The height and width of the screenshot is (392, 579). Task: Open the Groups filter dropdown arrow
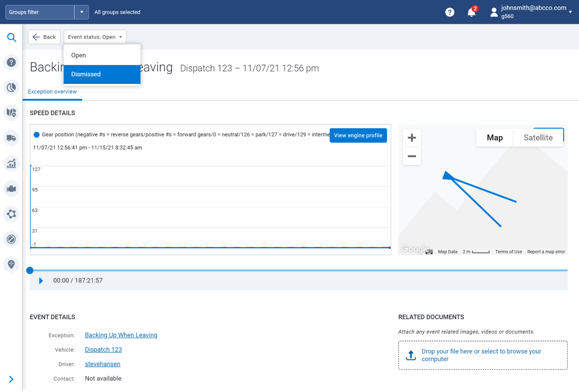click(82, 12)
